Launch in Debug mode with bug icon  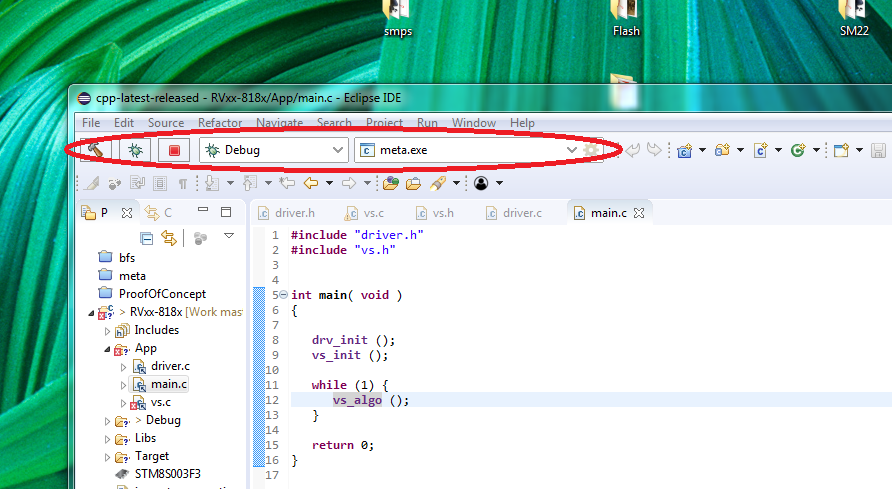135,150
